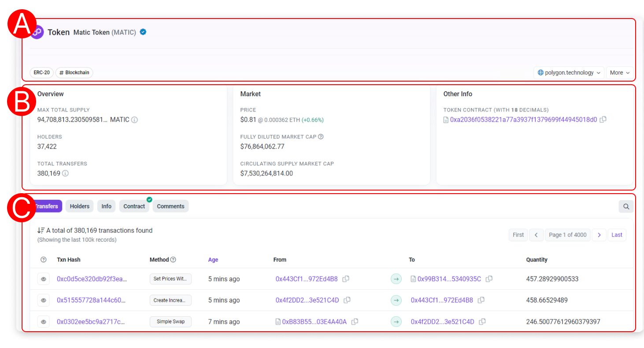Click the search icon above transfers table
This screenshot has height=348, width=644.
[626, 206]
